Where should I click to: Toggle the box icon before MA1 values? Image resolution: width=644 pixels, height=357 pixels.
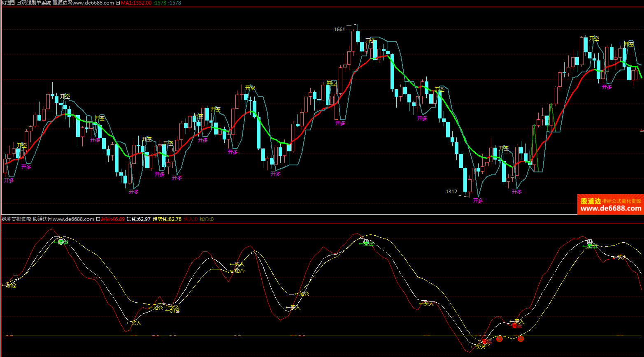click(x=118, y=3)
